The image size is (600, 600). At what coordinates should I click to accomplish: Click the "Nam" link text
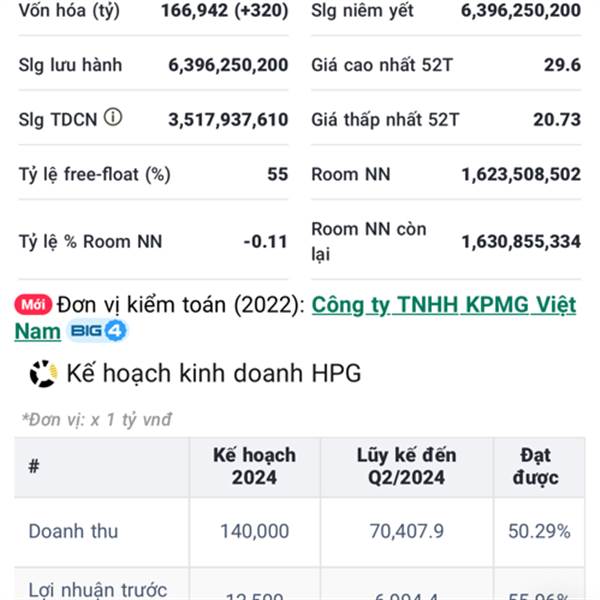tap(38, 331)
